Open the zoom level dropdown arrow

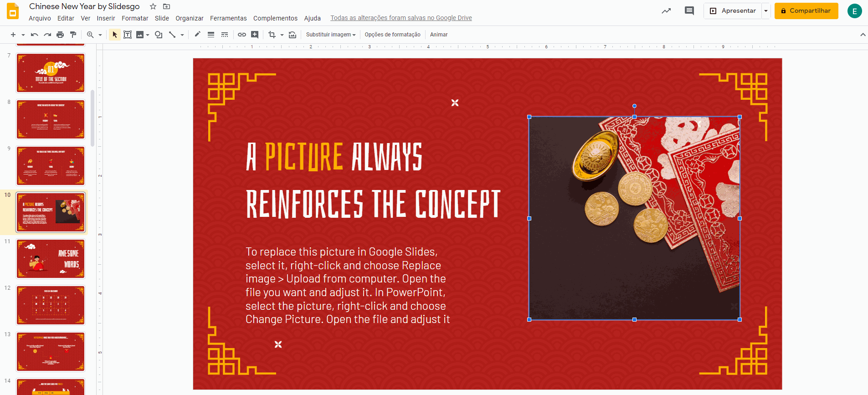tap(100, 35)
